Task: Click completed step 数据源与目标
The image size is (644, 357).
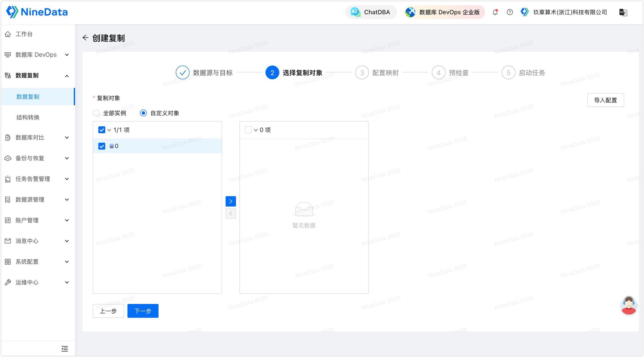Action: coord(204,73)
